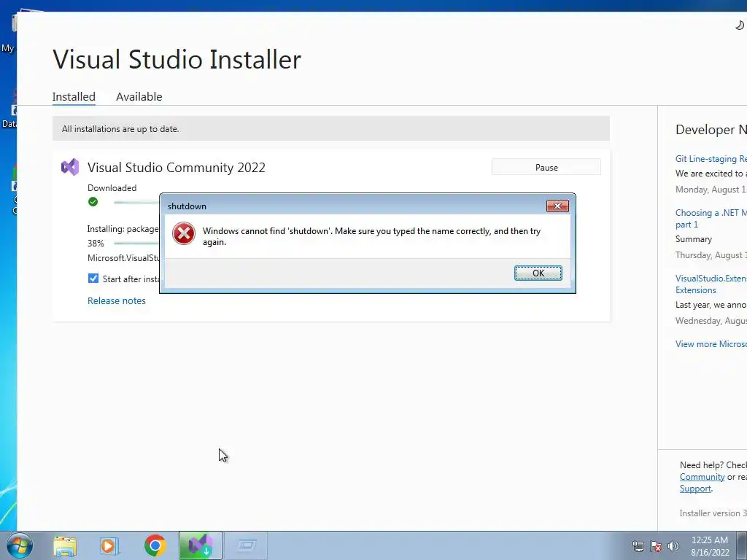This screenshot has width=747, height=560.
Task: Open the network status tray icon
Action: click(638, 546)
